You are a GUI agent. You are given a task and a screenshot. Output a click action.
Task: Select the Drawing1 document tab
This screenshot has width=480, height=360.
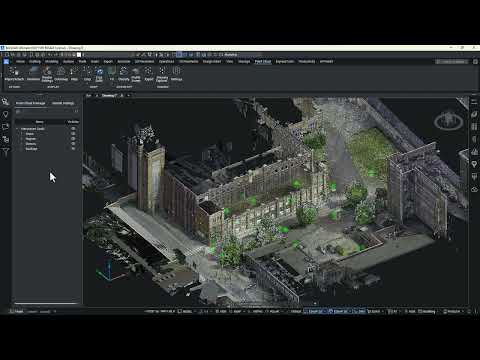[x=109, y=96]
